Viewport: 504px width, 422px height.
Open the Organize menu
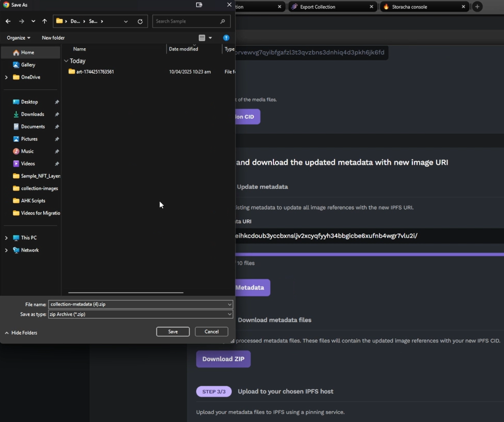pyautogui.click(x=18, y=38)
